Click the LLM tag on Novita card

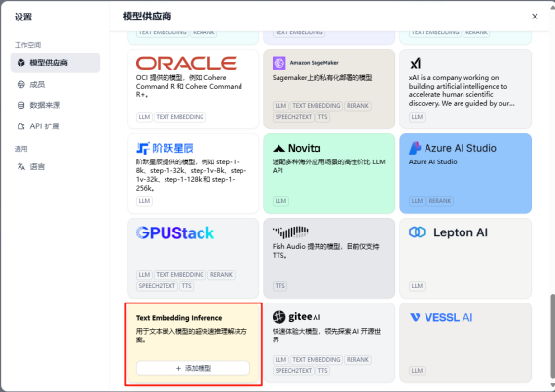(280, 201)
